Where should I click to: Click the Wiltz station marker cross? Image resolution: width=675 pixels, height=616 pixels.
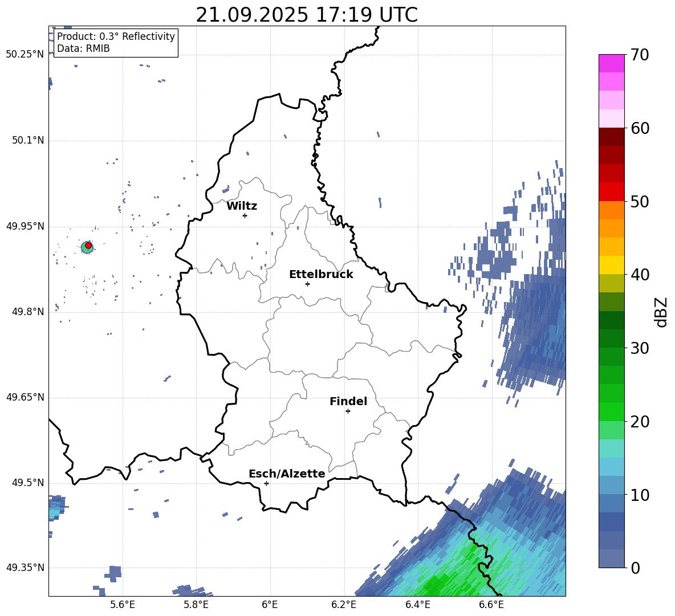tap(245, 215)
